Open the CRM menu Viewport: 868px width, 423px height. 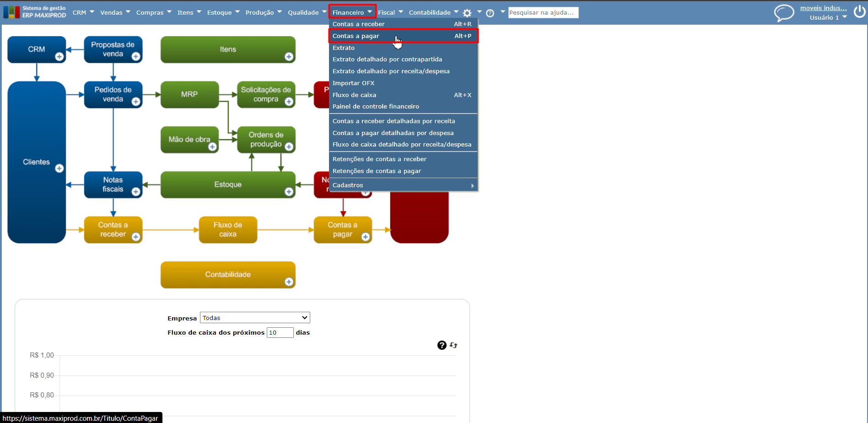(x=83, y=12)
